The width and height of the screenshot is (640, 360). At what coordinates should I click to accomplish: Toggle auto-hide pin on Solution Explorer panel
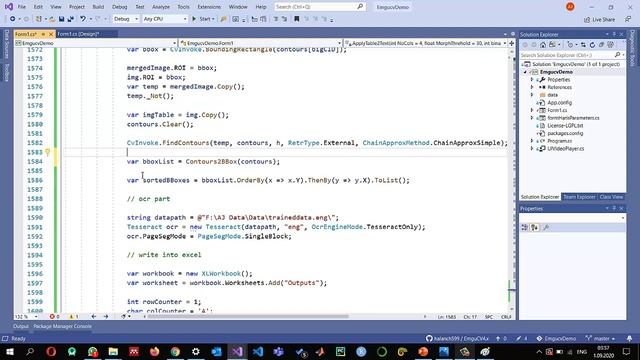coord(614,34)
